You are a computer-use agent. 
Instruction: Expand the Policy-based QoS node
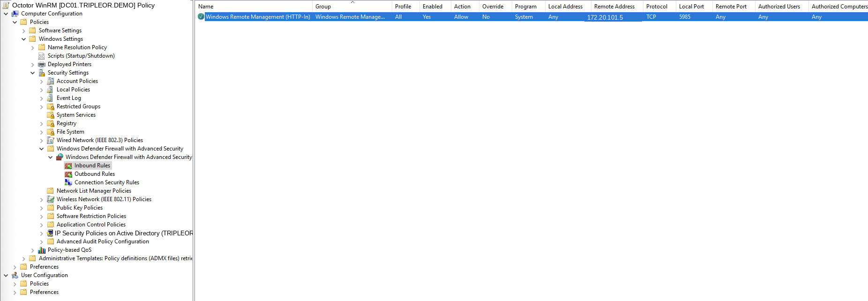(32, 250)
